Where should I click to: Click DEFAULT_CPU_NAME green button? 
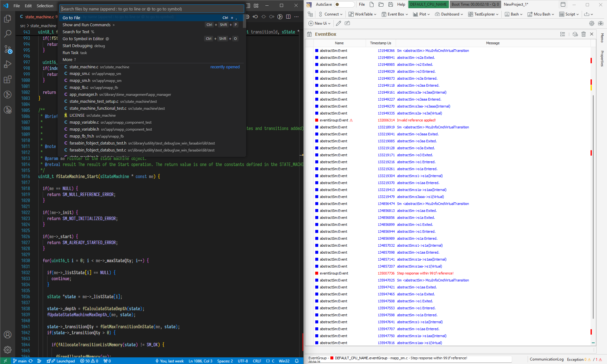tap(428, 4)
